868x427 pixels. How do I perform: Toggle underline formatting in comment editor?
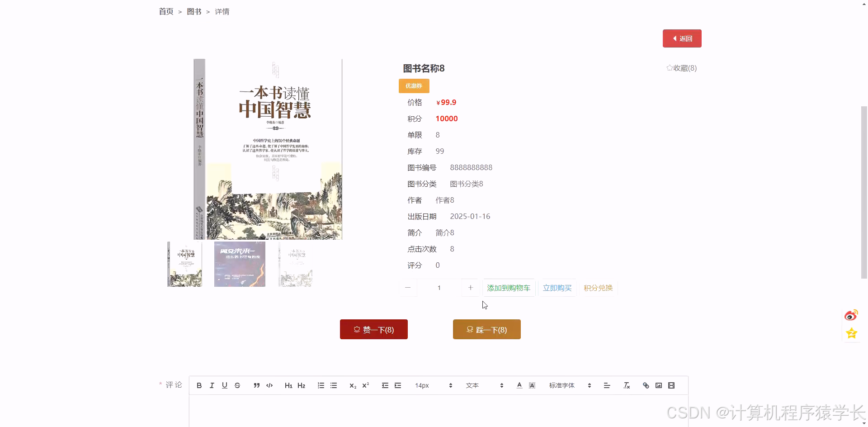coord(225,385)
